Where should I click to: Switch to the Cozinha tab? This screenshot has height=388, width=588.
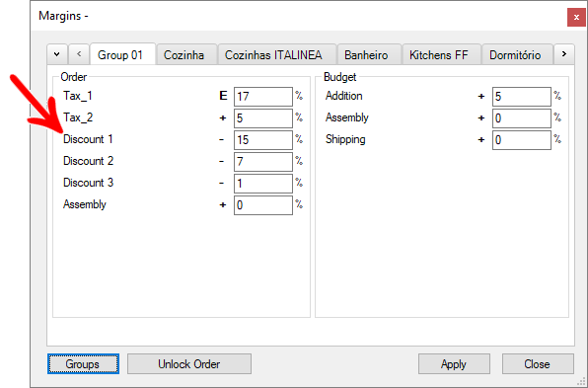coord(184,55)
